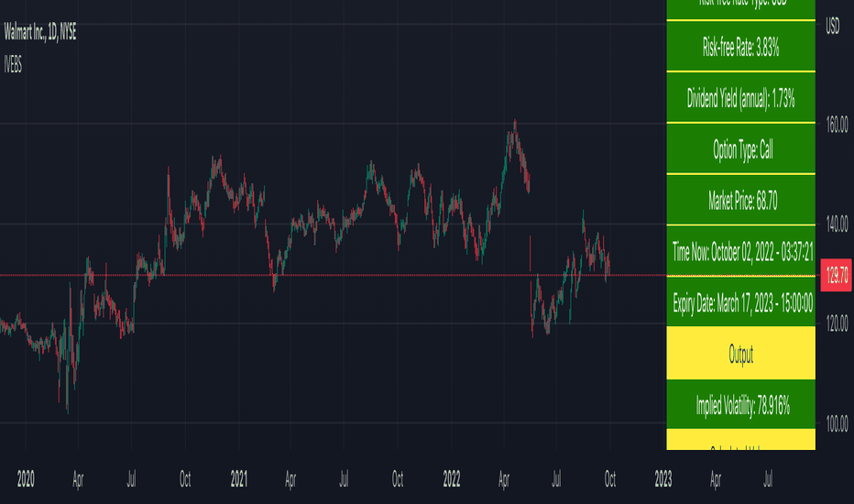Screen dimensions: 854x504
Task: Click the 2021 label on the time axis
Action: click(238, 479)
